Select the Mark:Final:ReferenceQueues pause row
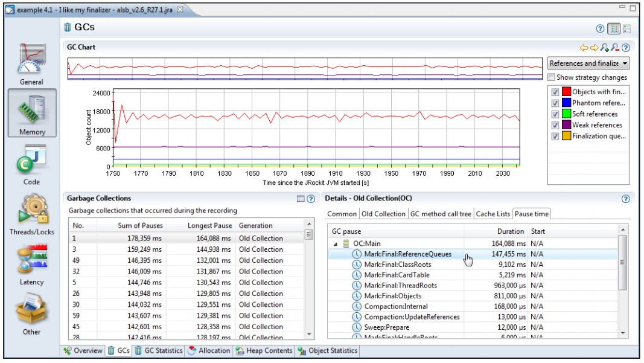Viewport: 644px width, 363px height. pyautogui.click(x=473, y=254)
